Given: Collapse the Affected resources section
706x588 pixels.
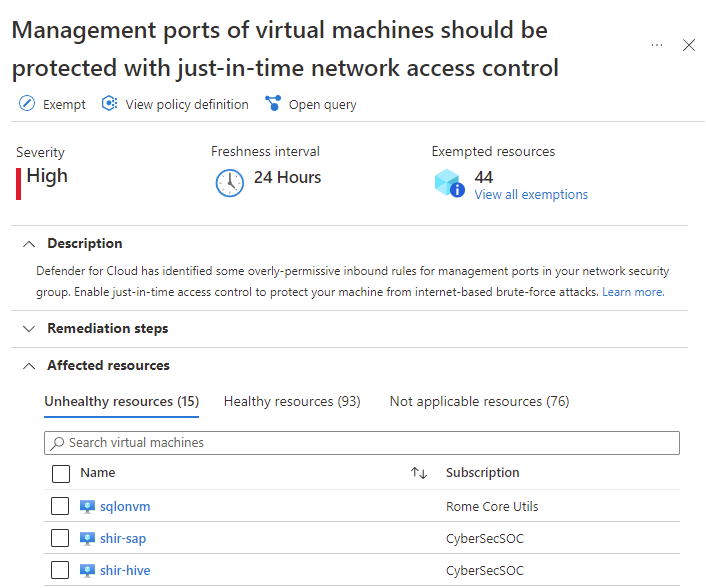Looking at the screenshot, I should [x=28, y=365].
